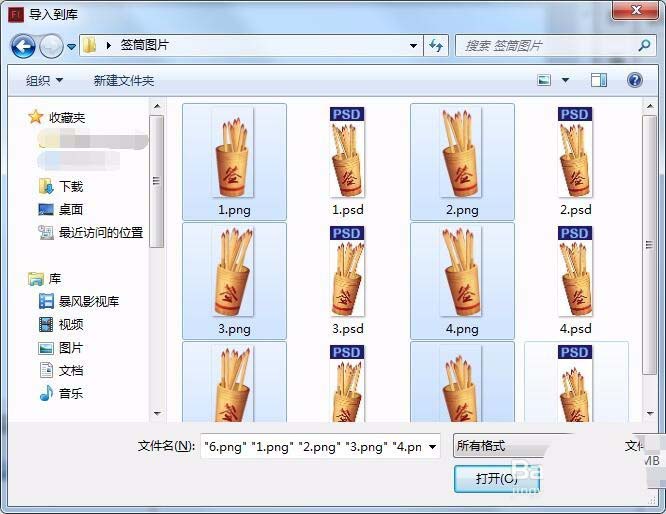Viewport: 666px width, 514px height.
Task: Open 文档 library
Action: [60, 370]
